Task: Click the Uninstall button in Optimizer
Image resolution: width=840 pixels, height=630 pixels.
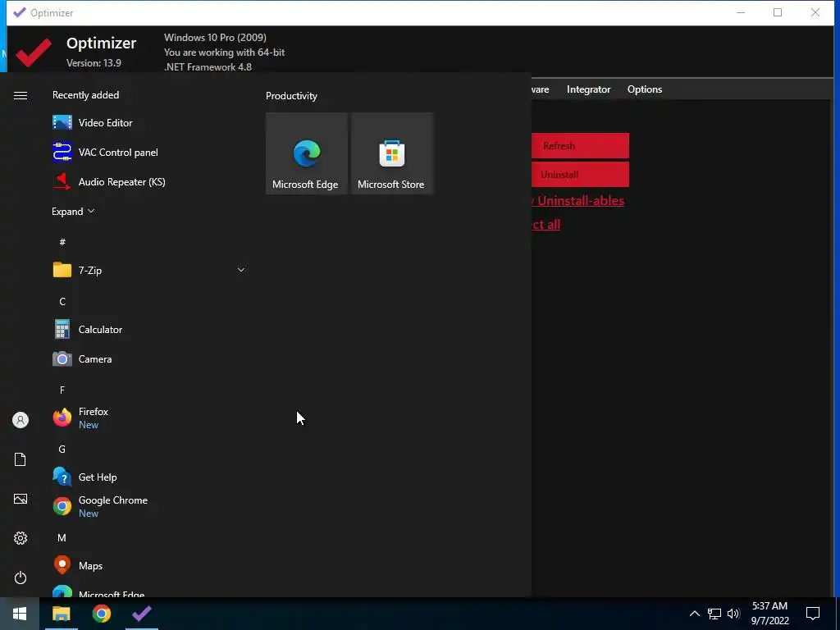Action: 580,175
